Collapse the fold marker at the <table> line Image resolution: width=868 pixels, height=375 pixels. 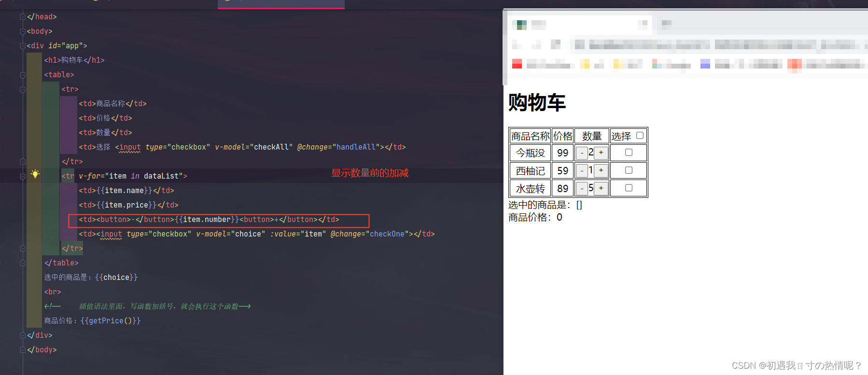point(23,75)
